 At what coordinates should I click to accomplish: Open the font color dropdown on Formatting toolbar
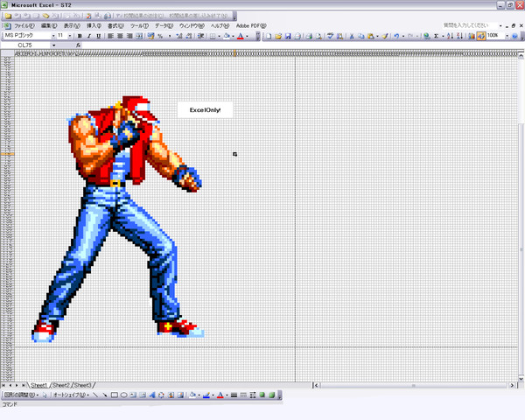pos(247,36)
